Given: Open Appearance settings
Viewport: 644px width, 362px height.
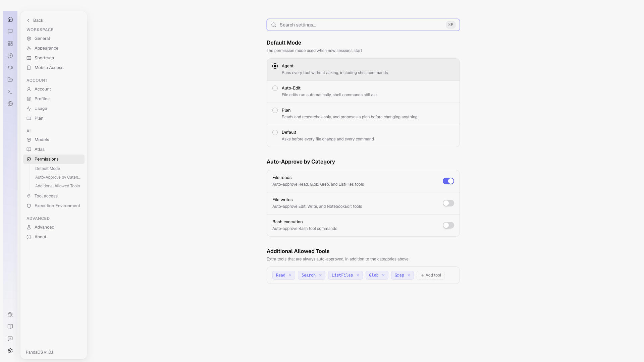Looking at the screenshot, I should [54, 48].
